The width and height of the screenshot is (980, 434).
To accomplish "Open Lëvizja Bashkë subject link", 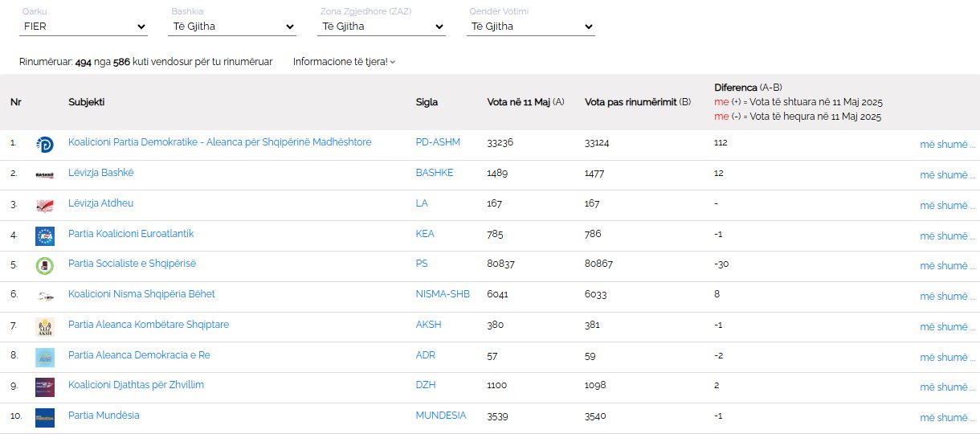I will 101,173.
